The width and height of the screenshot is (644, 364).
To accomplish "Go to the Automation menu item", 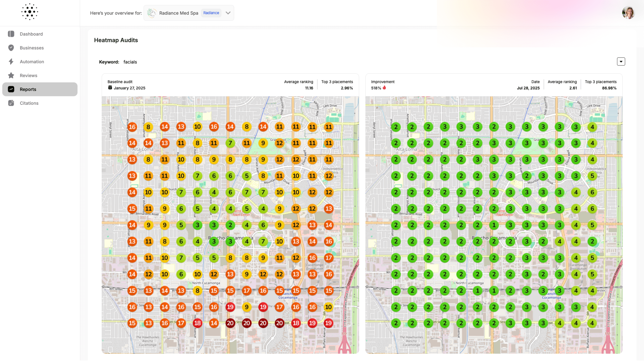I will [x=32, y=62].
